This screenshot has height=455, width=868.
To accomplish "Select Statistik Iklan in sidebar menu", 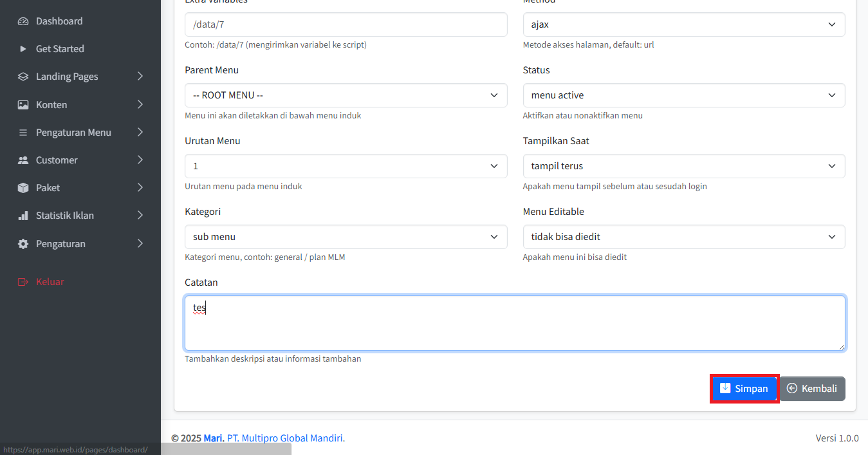I will coord(65,216).
